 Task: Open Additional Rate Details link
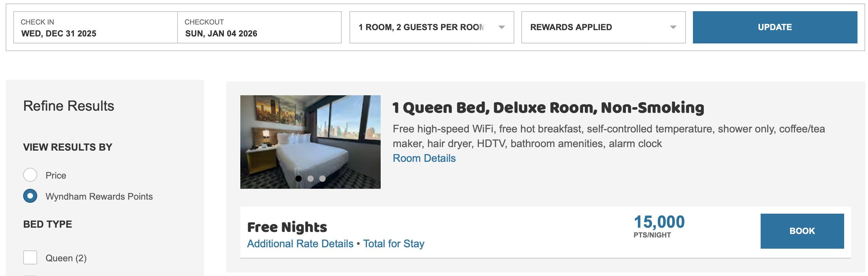tap(300, 243)
